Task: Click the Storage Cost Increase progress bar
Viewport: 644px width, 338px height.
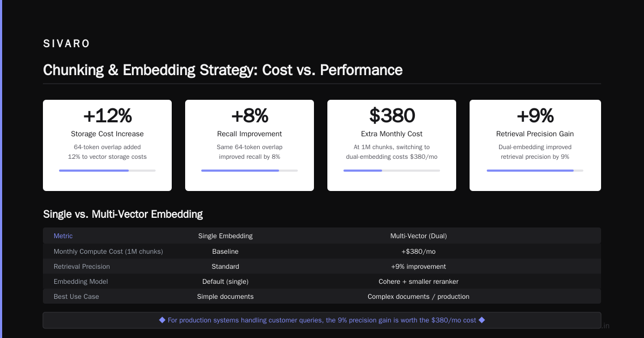Action: [x=107, y=171]
